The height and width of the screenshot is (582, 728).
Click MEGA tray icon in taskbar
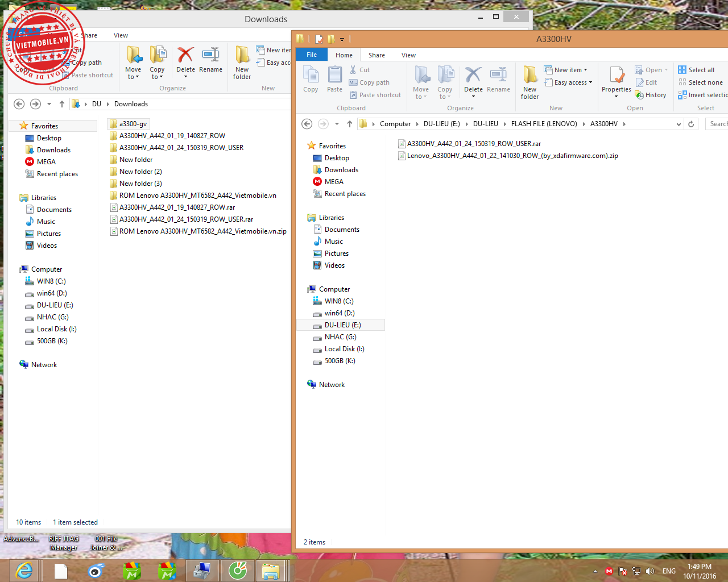(609, 571)
